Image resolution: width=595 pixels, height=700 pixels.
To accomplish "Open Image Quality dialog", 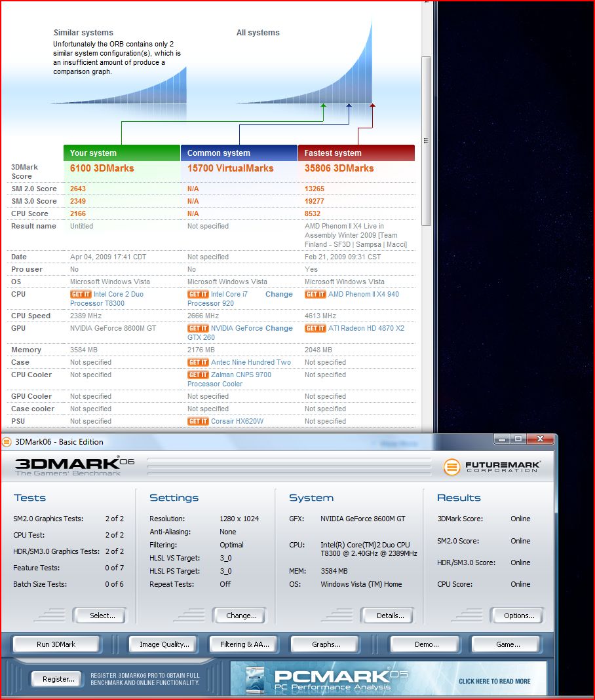I will coord(164,644).
